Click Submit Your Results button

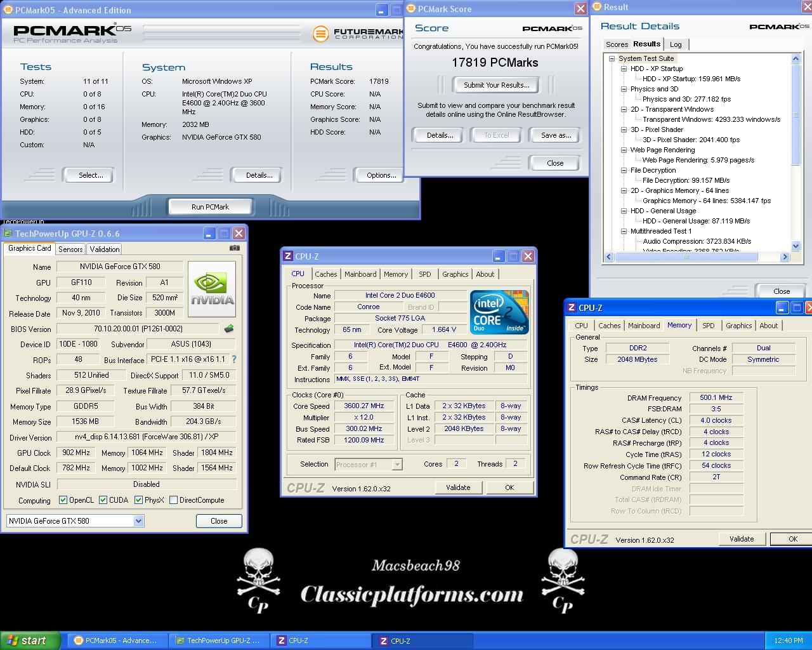(496, 85)
